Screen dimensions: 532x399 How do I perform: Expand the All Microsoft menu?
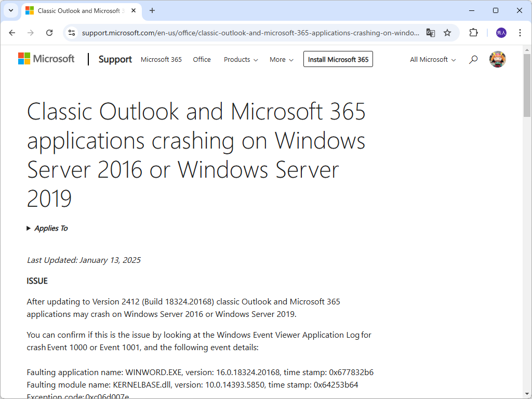(433, 59)
